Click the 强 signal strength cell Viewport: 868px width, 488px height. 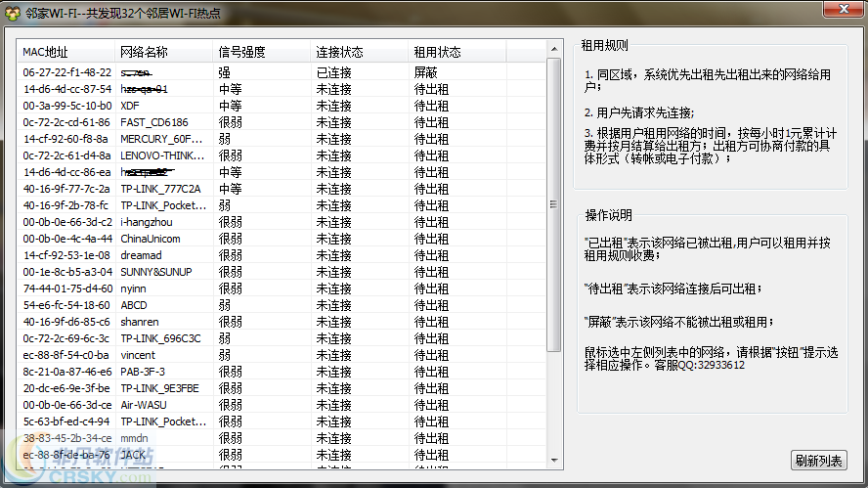[224, 72]
